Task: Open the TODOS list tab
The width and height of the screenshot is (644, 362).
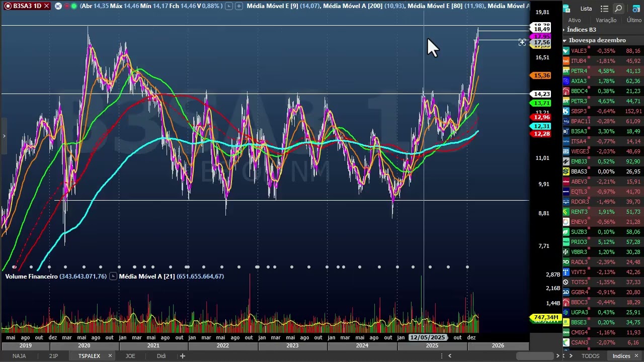Action: (591, 356)
